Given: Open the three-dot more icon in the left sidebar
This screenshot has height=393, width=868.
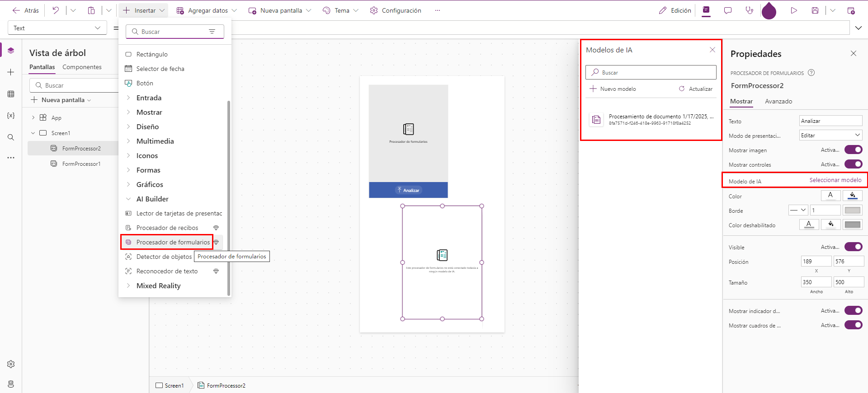Looking at the screenshot, I should point(11,158).
